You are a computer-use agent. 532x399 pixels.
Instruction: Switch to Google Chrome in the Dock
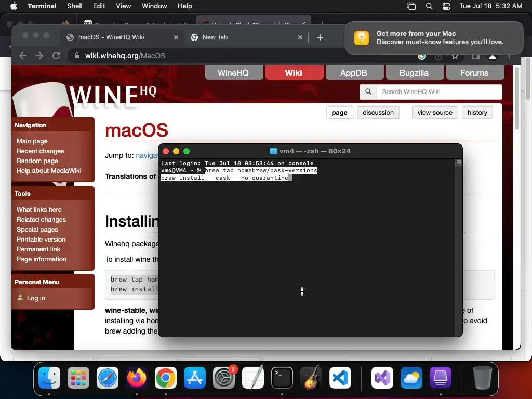(x=166, y=378)
